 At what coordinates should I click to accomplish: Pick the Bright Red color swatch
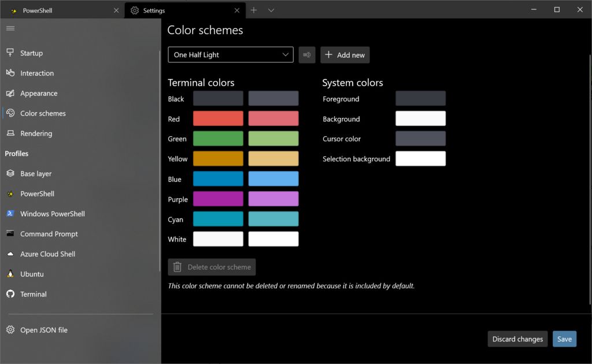coord(273,118)
